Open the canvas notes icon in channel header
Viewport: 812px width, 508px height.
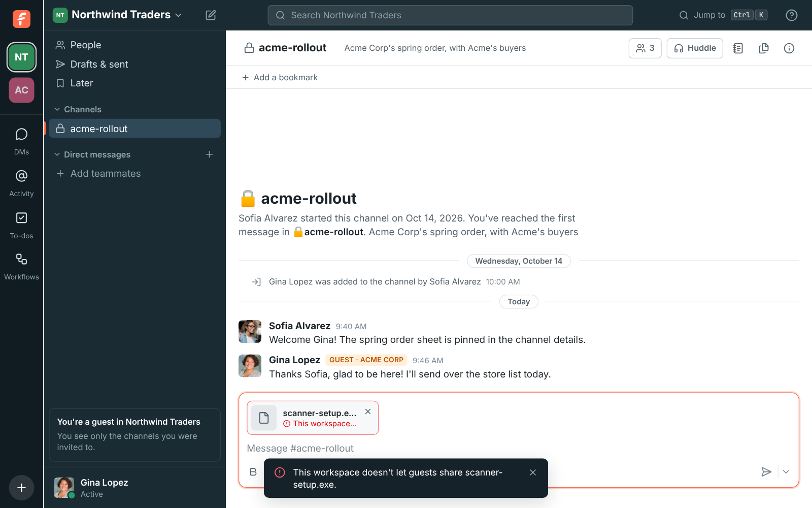(738, 48)
